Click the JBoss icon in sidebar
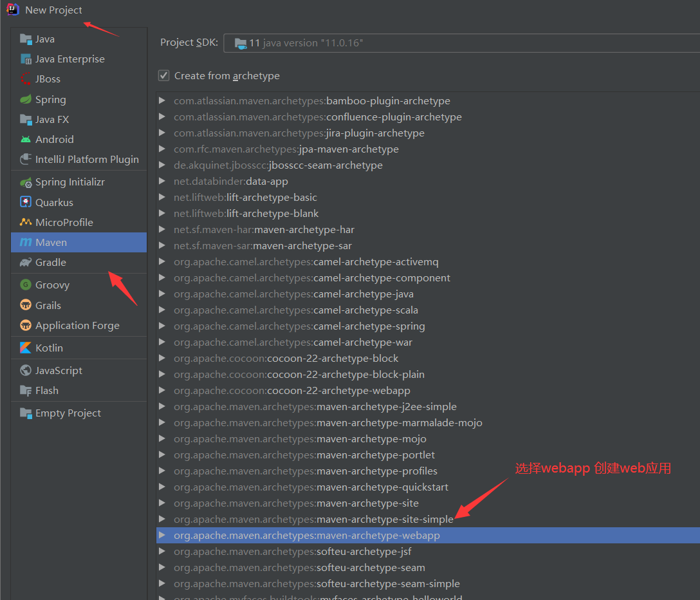 pos(26,79)
